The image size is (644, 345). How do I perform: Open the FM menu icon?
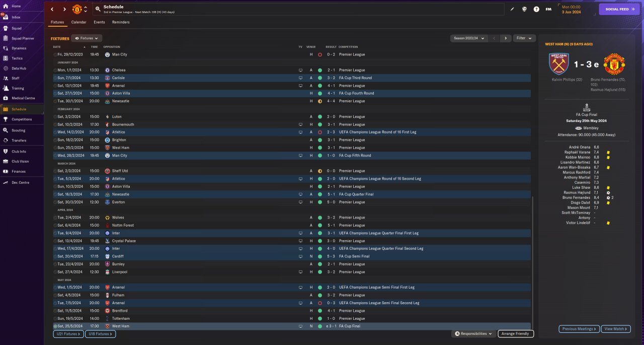point(548,9)
